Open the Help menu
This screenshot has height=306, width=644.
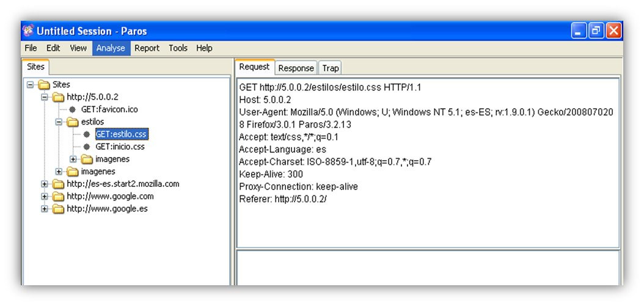pyautogui.click(x=204, y=48)
